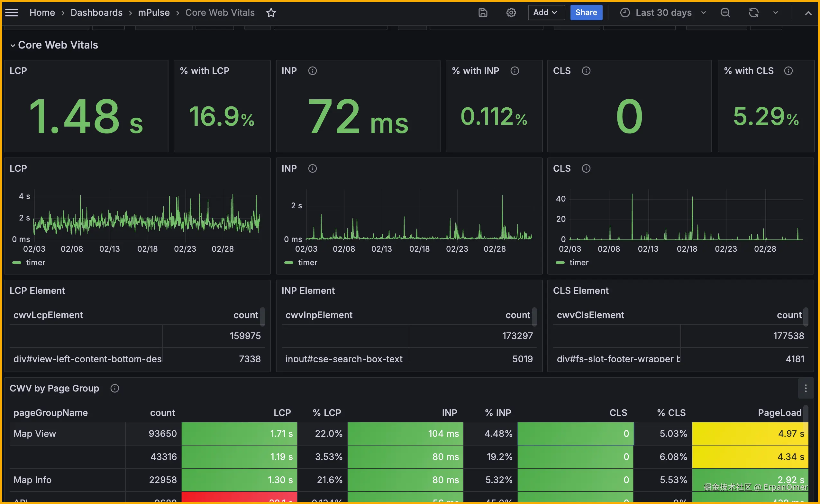Open dashboard settings gear icon

point(511,13)
